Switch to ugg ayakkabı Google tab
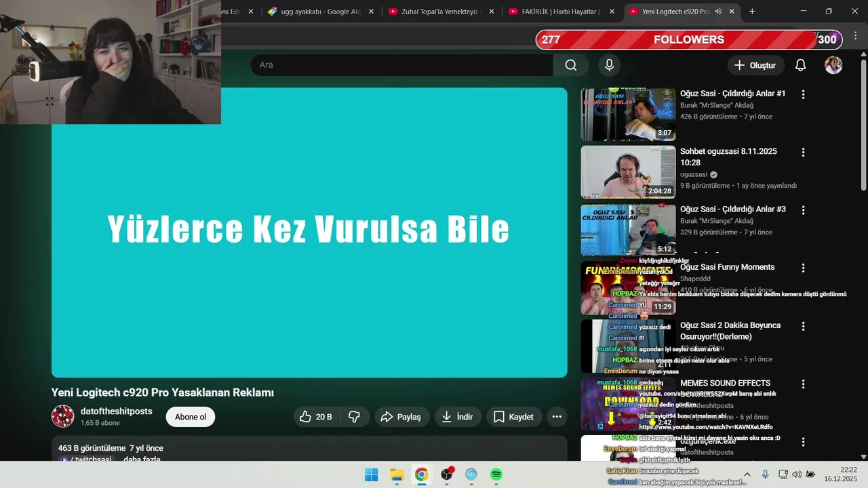The height and width of the screenshot is (488, 868). [x=321, y=12]
